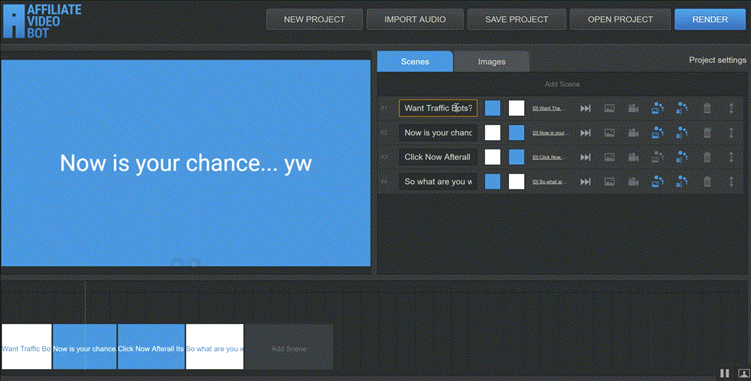The height and width of the screenshot is (381, 751).
Task: Click the skip-forward icon in the So what are you row
Action: coord(585,182)
